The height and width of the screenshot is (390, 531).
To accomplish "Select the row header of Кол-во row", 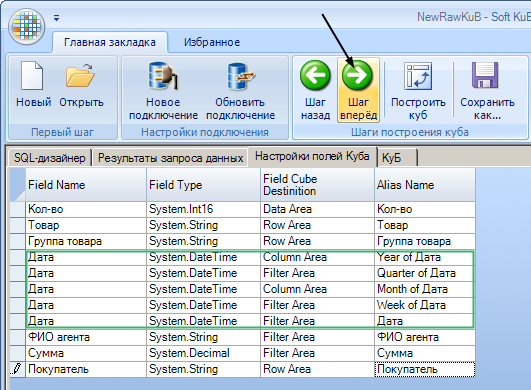I will click(18, 209).
